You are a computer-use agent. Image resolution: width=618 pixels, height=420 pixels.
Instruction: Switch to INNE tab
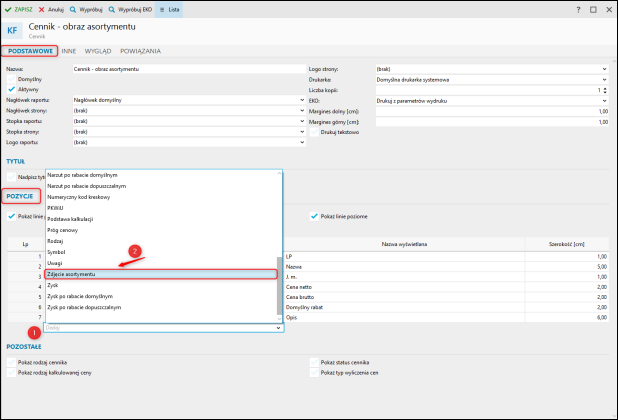pyautogui.click(x=69, y=51)
